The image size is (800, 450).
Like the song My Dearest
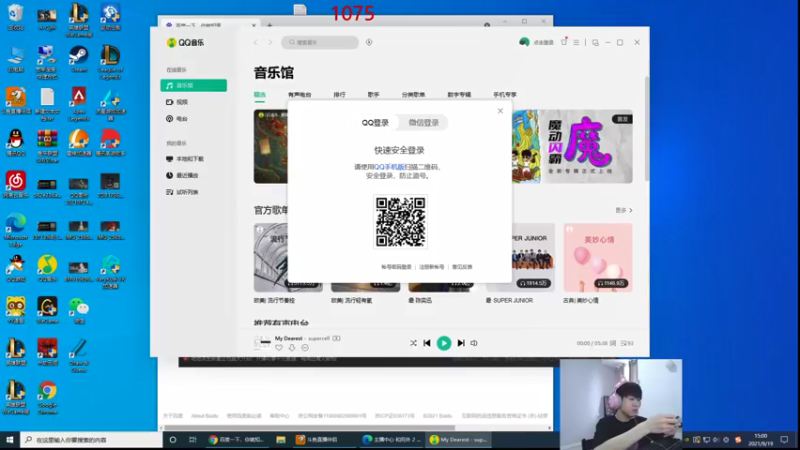point(279,347)
